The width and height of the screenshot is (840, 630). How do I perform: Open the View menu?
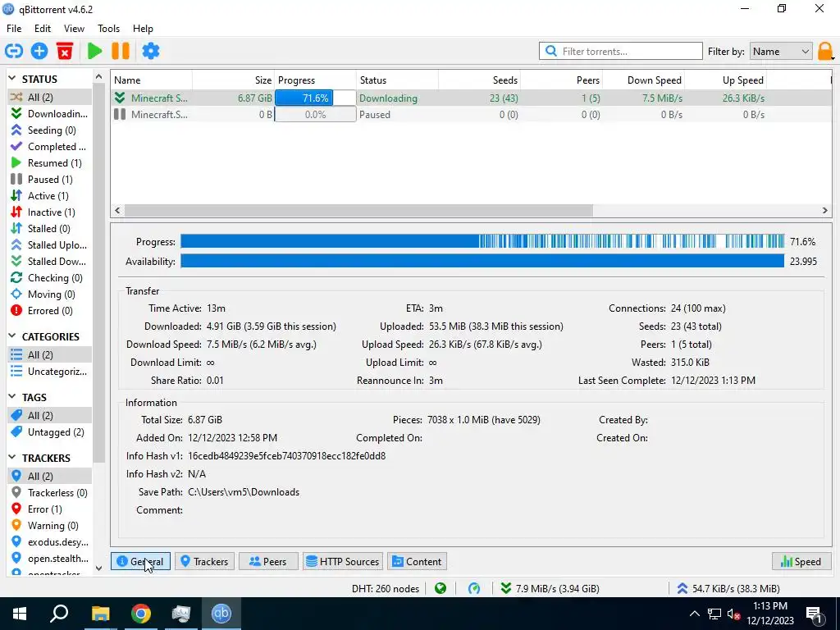tap(74, 29)
